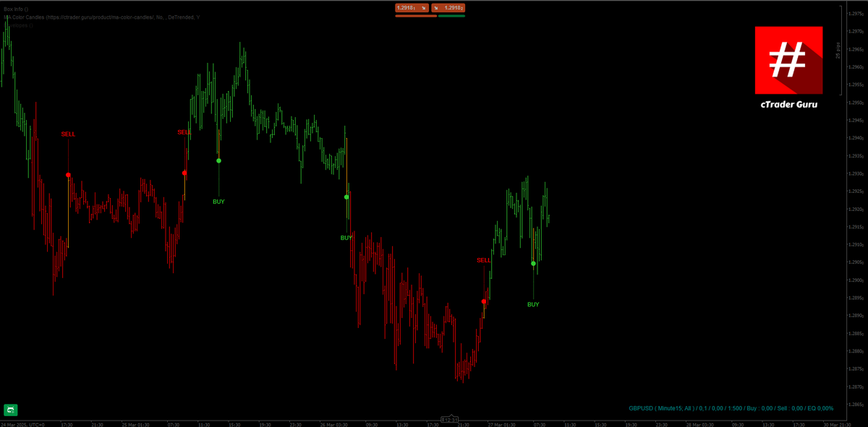The image size is (868, 427).
Task: Click the 1.2900 price level on axis
Action: (x=856, y=280)
